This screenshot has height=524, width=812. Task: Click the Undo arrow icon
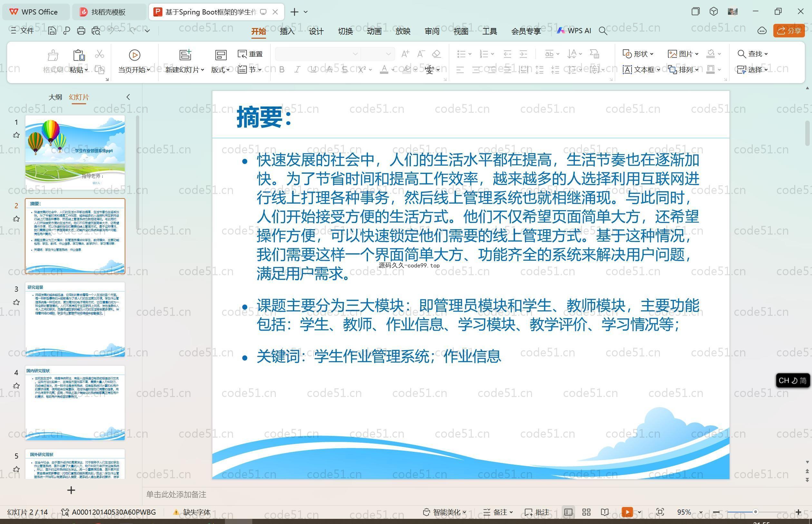(x=111, y=31)
